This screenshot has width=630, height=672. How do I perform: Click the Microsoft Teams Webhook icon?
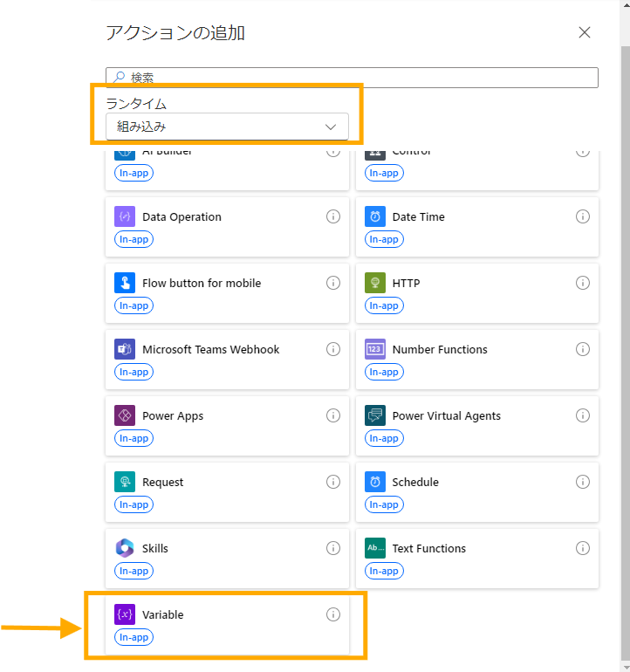125,349
